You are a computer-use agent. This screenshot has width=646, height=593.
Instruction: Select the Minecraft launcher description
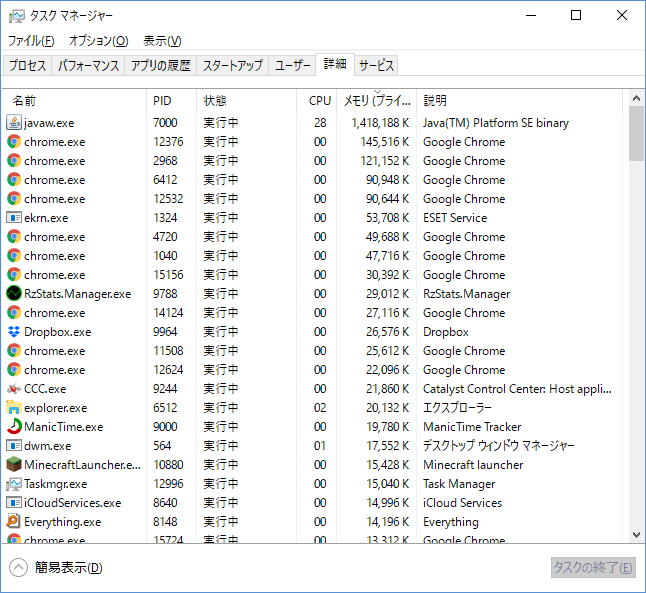point(473,464)
